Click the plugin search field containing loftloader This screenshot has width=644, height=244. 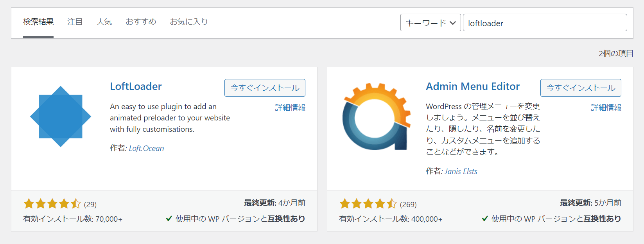pos(545,23)
